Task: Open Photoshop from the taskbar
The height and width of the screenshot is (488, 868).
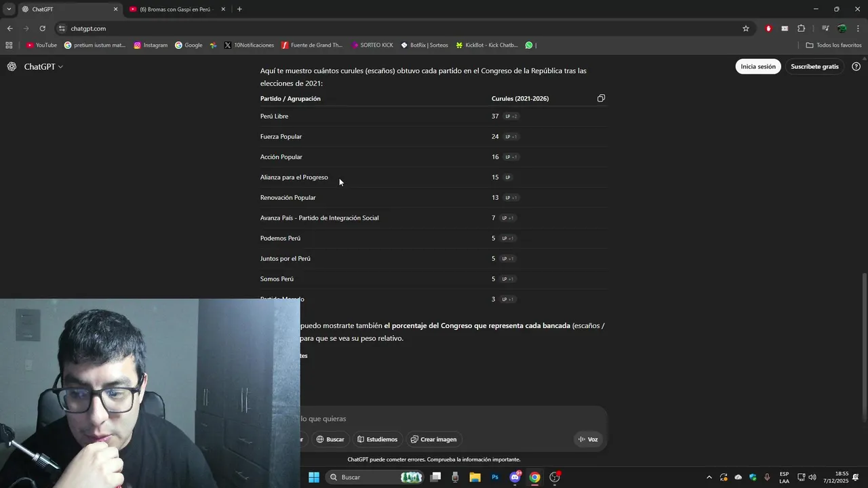Action: click(495, 477)
